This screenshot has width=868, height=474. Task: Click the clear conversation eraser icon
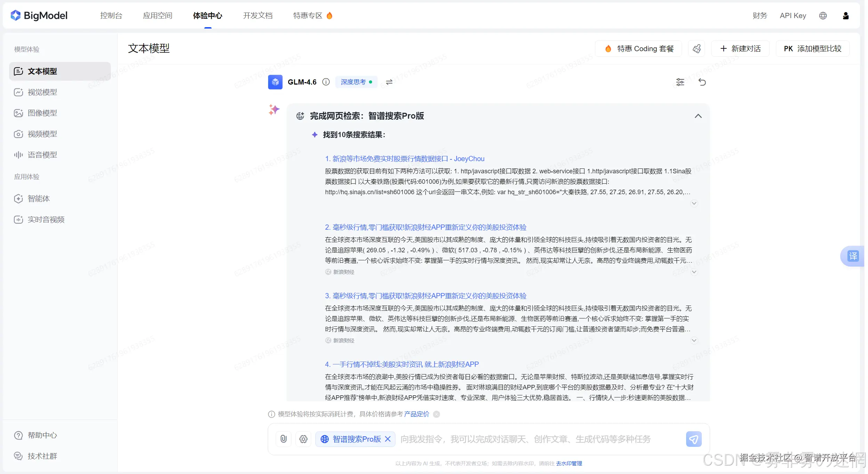point(697,49)
